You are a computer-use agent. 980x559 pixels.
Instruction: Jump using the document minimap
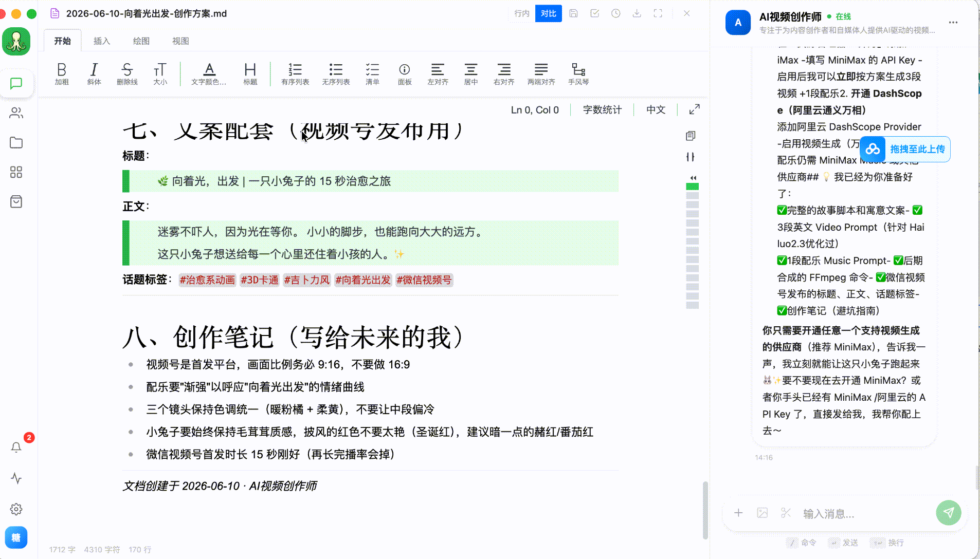click(x=692, y=246)
